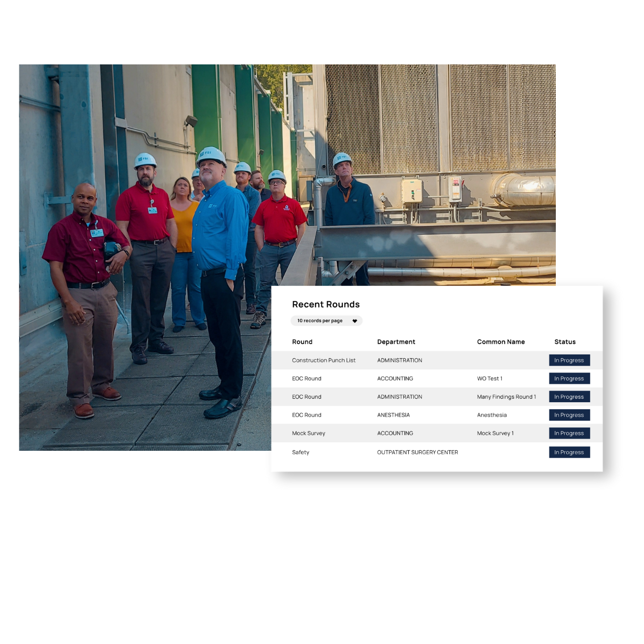Sort the table by the Department column
644x644 pixels.
(x=396, y=342)
